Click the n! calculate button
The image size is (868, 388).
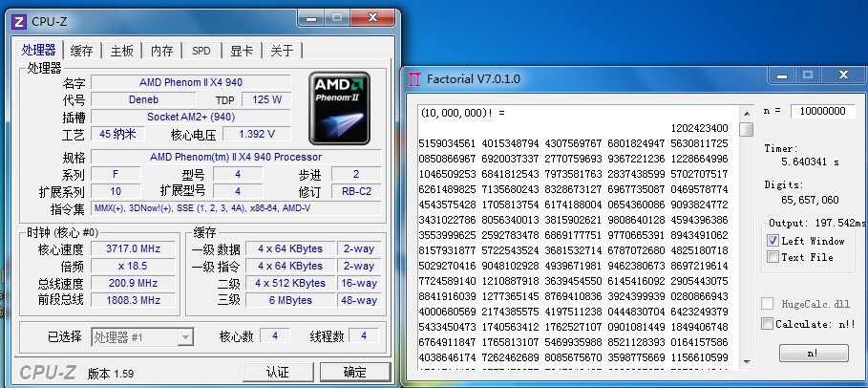pos(814,353)
